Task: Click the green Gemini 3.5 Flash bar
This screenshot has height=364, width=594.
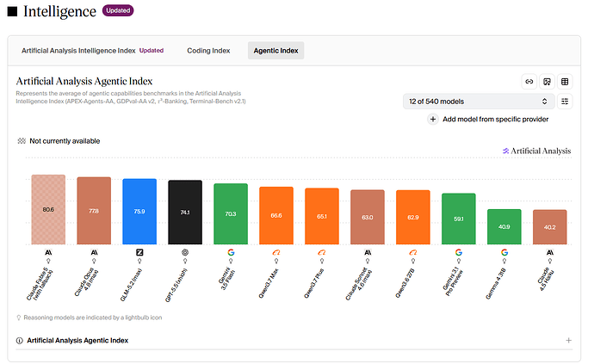Action: (x=231, y=214)
